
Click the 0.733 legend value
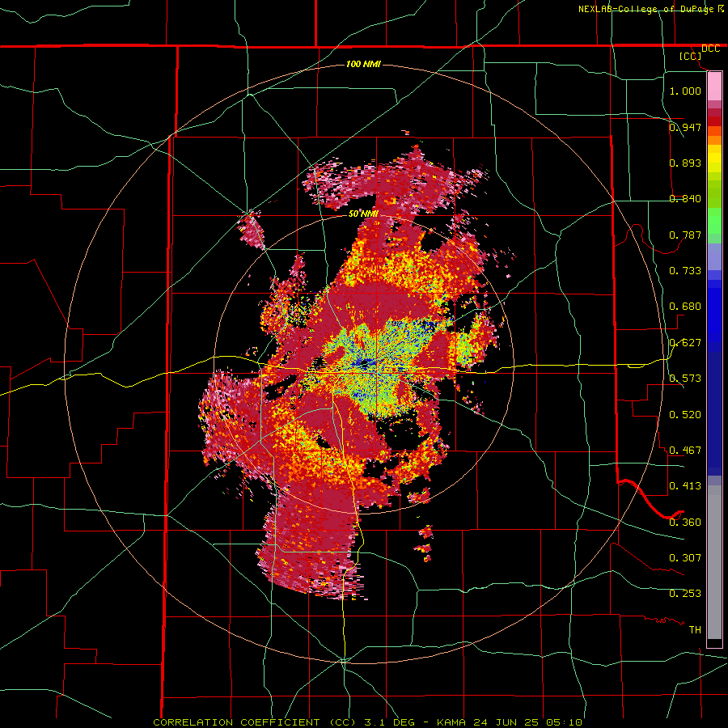pos(685,271)
